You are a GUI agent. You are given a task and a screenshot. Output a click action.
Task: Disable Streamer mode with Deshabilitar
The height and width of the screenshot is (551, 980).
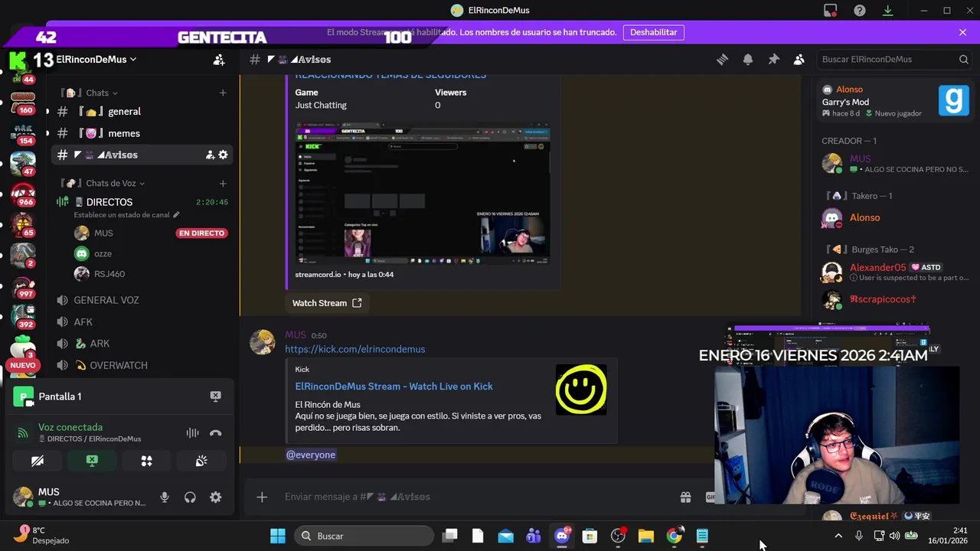click(654, 32)
